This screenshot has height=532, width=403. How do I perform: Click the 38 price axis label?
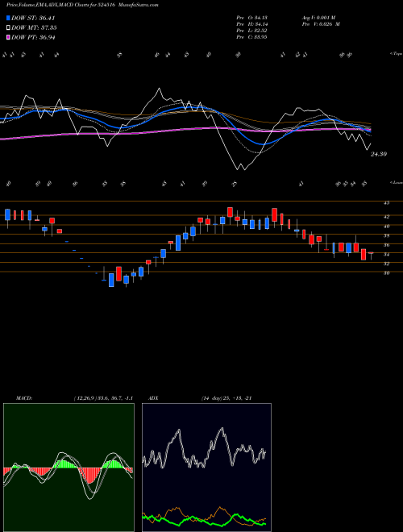pyautogui.click(x=386, y=235)
